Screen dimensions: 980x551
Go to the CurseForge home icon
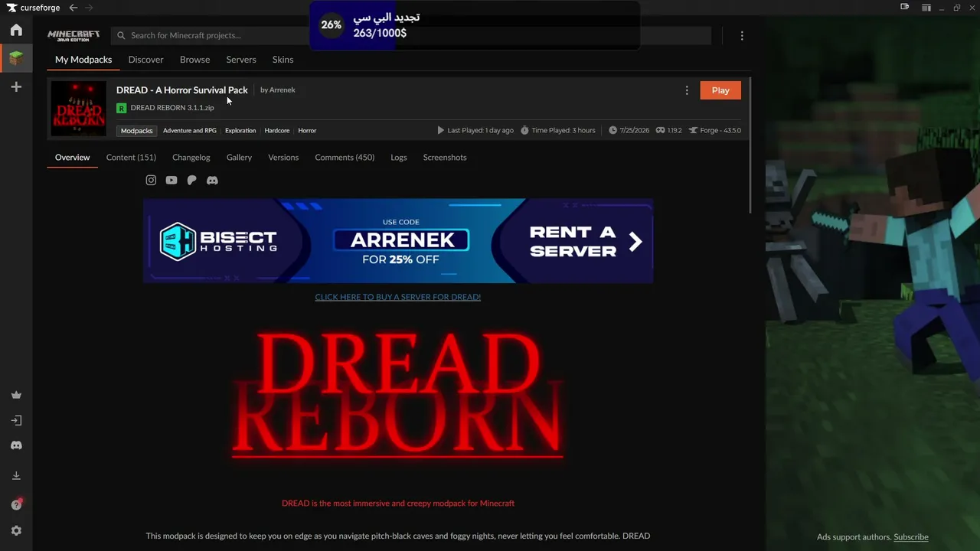click(x=16, y=31)
